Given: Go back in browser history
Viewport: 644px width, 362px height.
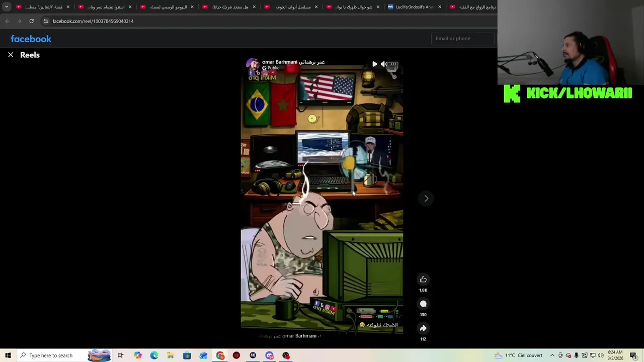Looking at the screenshot, I should point(7,21).
